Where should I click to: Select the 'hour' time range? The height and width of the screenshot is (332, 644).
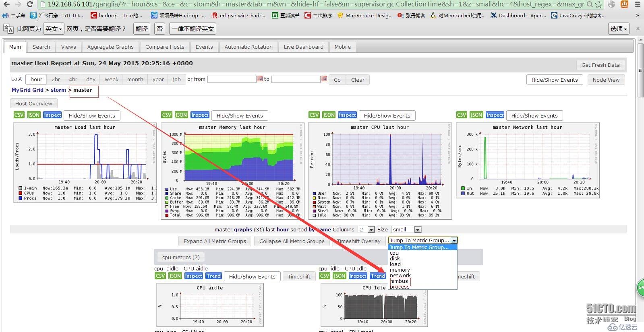pyautogui.click(x=36, y=79)
